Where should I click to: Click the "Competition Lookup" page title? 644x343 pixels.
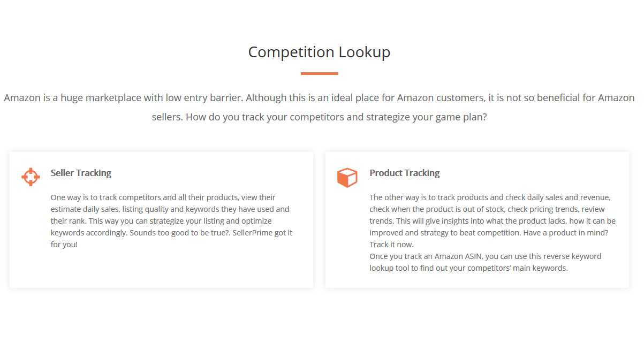[319, 52]
